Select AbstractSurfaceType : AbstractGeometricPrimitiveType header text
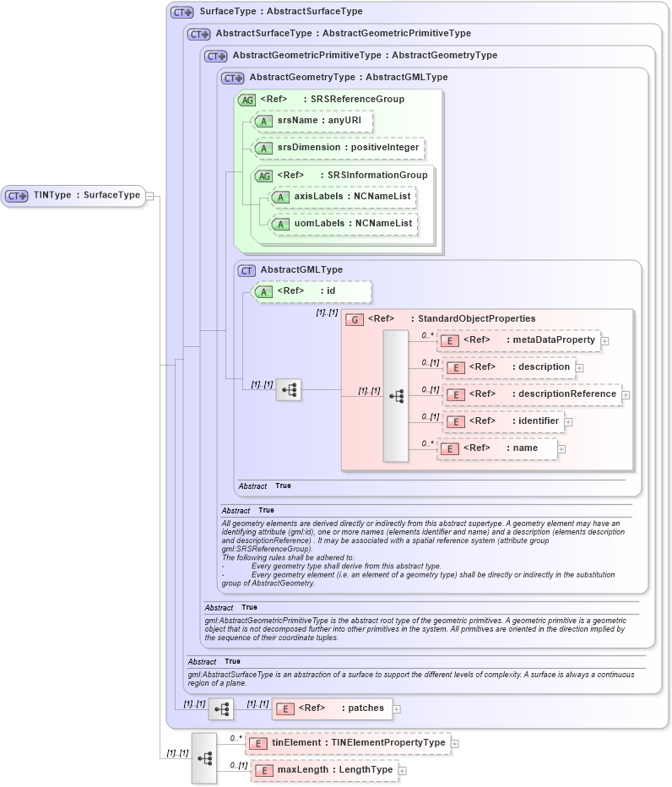The image size is (672, 787). coord(344,34)
